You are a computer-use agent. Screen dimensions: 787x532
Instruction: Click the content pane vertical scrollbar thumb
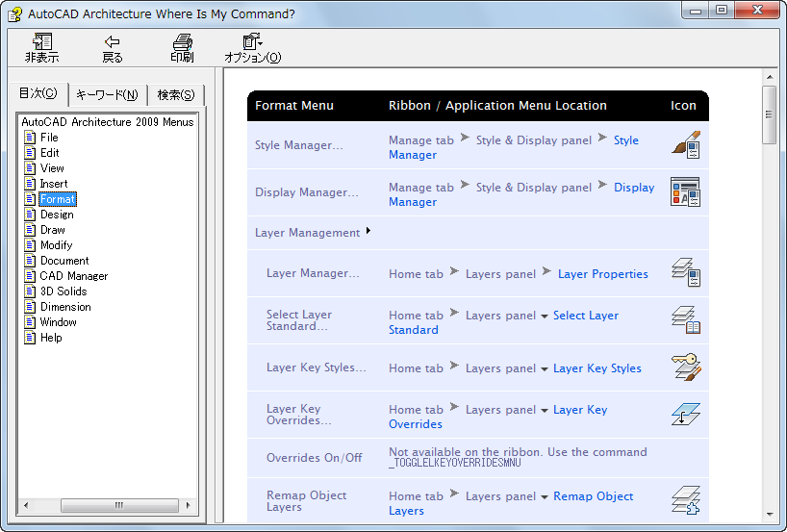(x=770, y=114)
